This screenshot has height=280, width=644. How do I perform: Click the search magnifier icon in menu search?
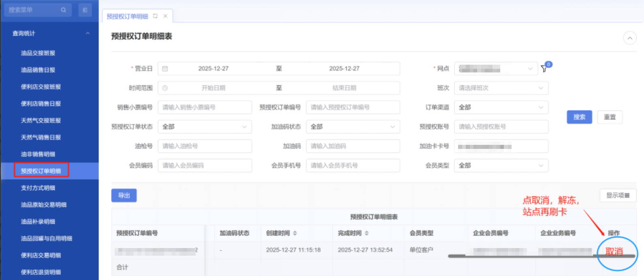coord(64,10)
